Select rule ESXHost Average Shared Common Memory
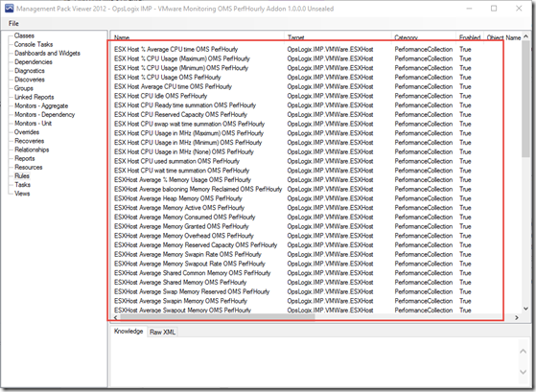This screenshot has width=536, height=392. click(x=192, y=273)
